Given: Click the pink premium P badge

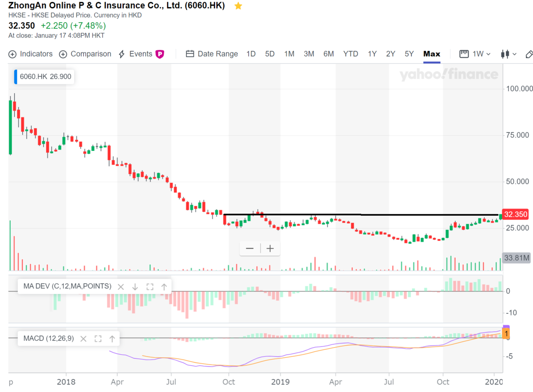Looking at the screenshot, I should tap(160, 54).
